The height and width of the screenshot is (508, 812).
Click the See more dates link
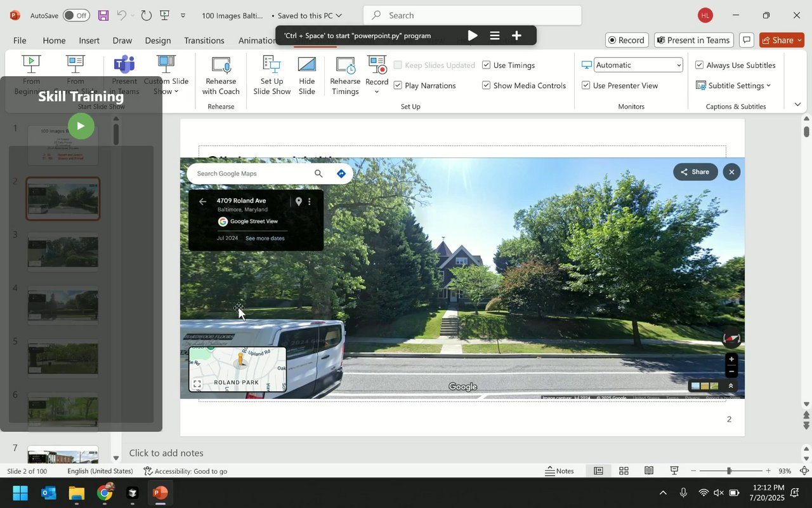(265, 238)
